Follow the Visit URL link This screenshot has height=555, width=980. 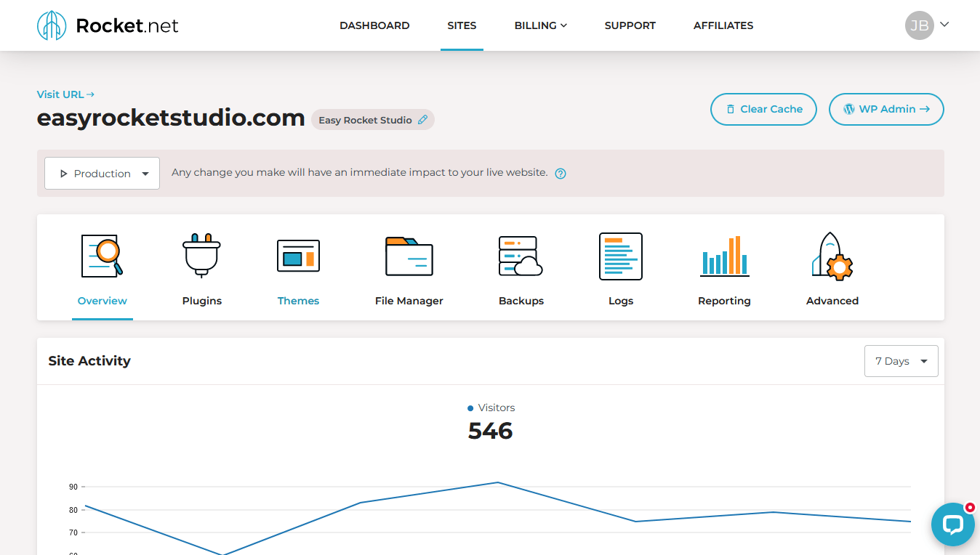(65, 94)
